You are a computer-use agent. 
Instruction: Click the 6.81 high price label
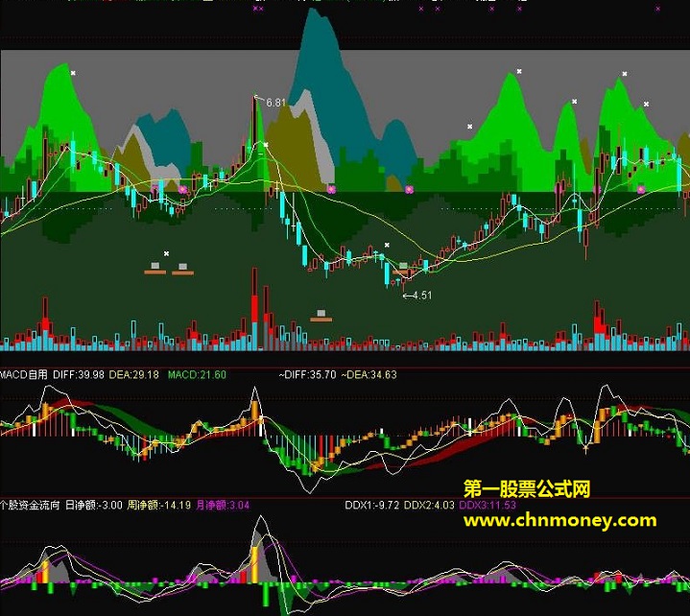coord(276,103)
